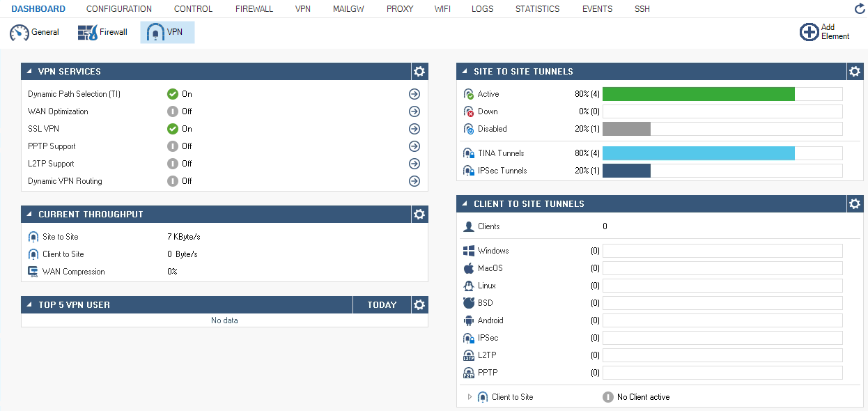
Task: Go to Dynamic Path Selection arrow icon
Action: tap(414, 94)
